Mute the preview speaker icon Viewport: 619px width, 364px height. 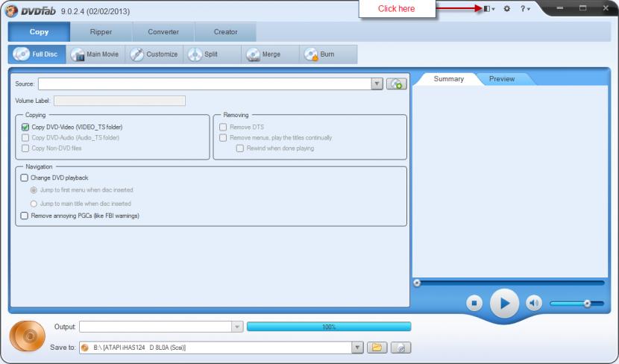(x=534, y=303)
